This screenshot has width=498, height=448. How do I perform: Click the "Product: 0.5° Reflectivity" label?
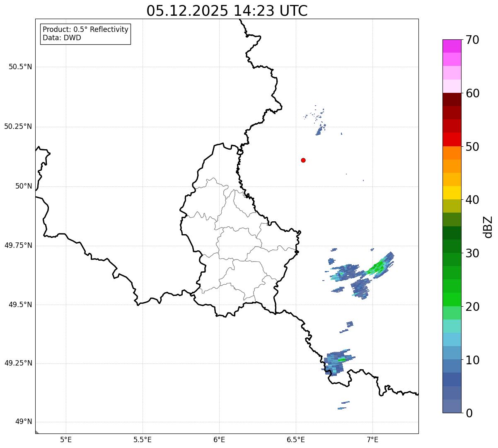85,30
